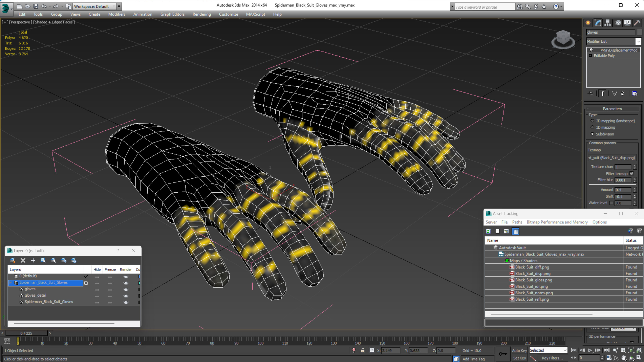Click Configure Modifier Sets icon
644x362 pixels.
[635, 93]
